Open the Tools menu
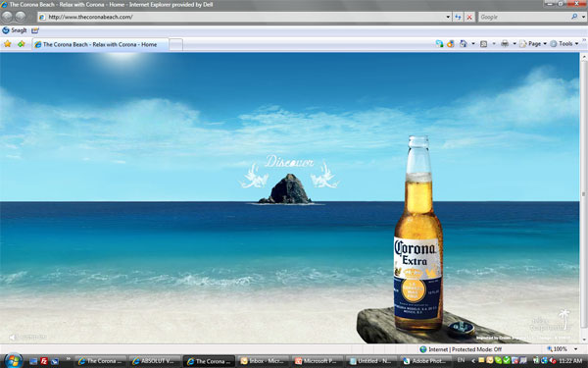588x368 pixels. coord(564,44)
